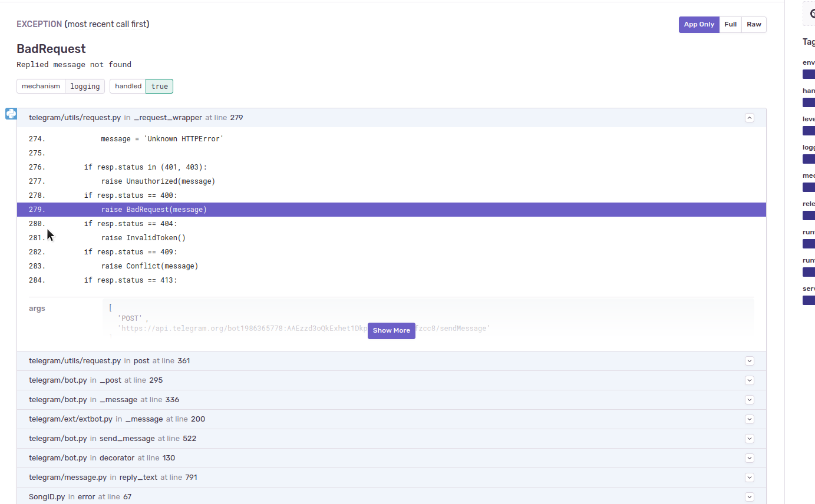Expand the reply_text frame at line 791
The width and height of the screenshot is (815, 504).
pyautogui.click(x=750, y=478)
